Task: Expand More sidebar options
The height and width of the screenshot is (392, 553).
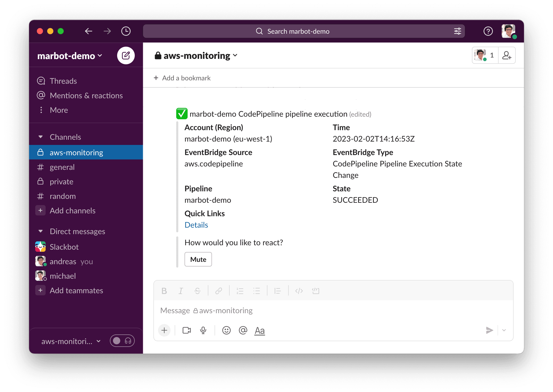Action: 86,110
